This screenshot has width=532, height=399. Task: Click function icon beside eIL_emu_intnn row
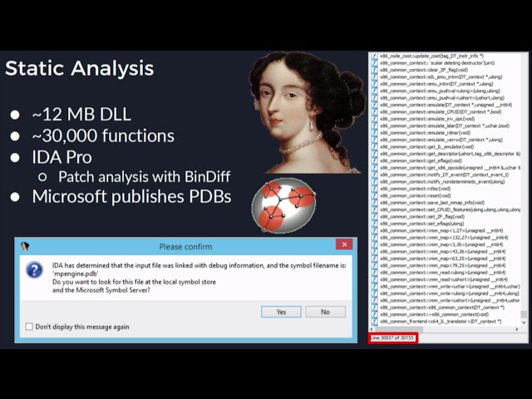point(374,77)
